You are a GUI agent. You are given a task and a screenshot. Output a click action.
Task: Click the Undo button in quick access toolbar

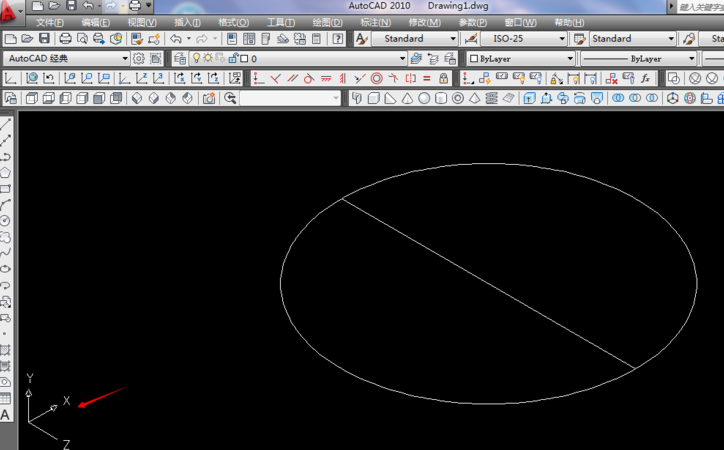88,6
